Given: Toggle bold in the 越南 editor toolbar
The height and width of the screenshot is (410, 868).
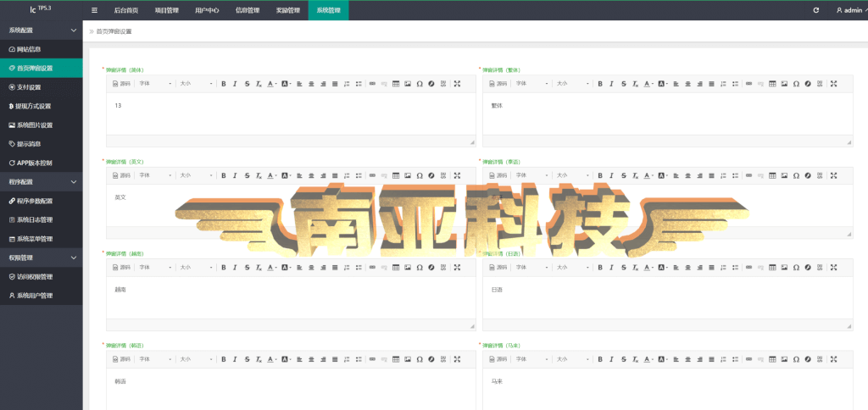Looking at the screenshot, I should point(224,267).
